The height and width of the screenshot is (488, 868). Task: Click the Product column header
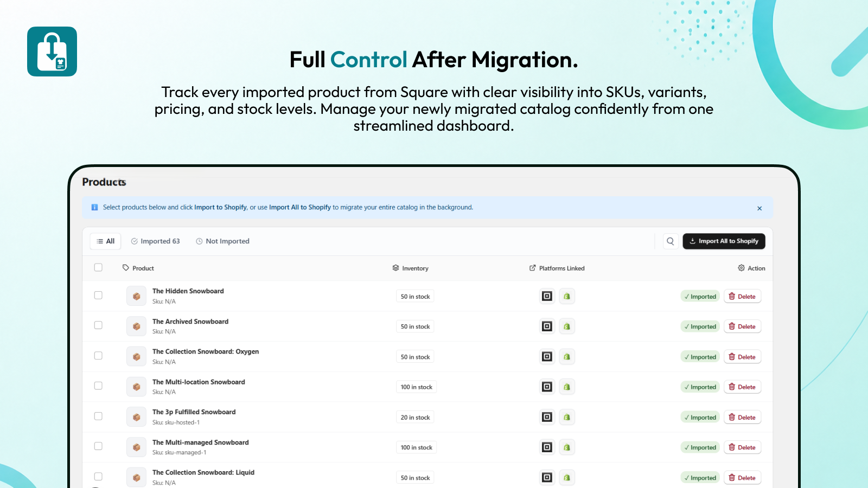coord(138,268)
